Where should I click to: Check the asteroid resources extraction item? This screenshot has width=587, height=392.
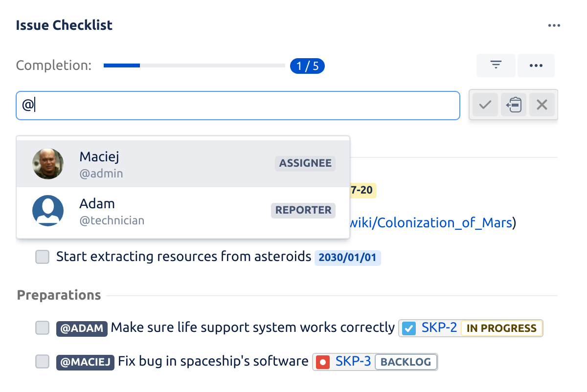pyautogui.click(x=43, y=257)
